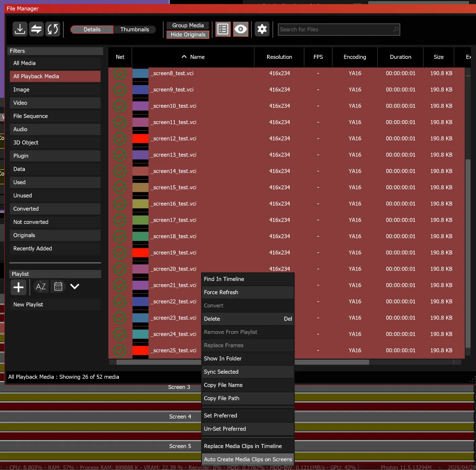Choose Show In Folder menu entry
This screenshot has height=470, width=476.
248,359
